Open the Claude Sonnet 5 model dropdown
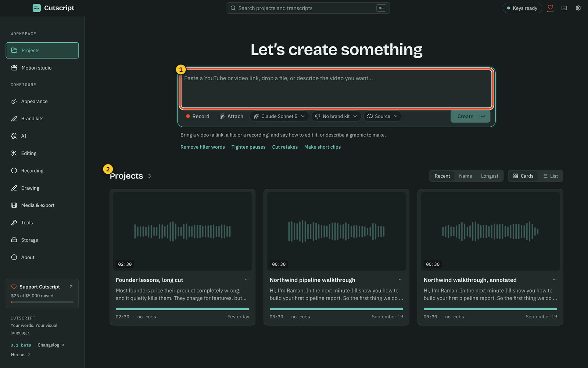This screenshot has width=588, height=368. [279, 116]
